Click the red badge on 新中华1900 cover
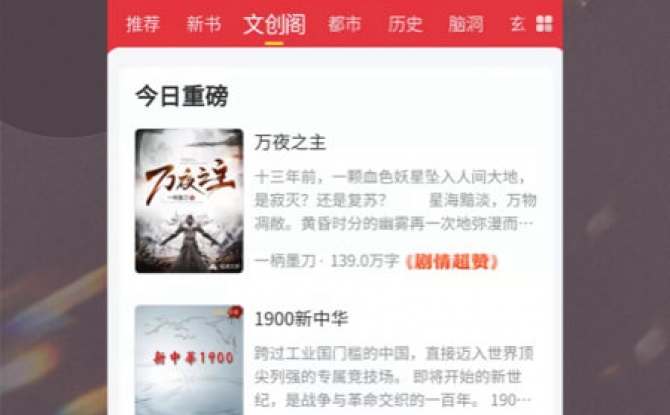Image resolution: width=670 pixels, height=415 pixels. click(x=235, y=312)
